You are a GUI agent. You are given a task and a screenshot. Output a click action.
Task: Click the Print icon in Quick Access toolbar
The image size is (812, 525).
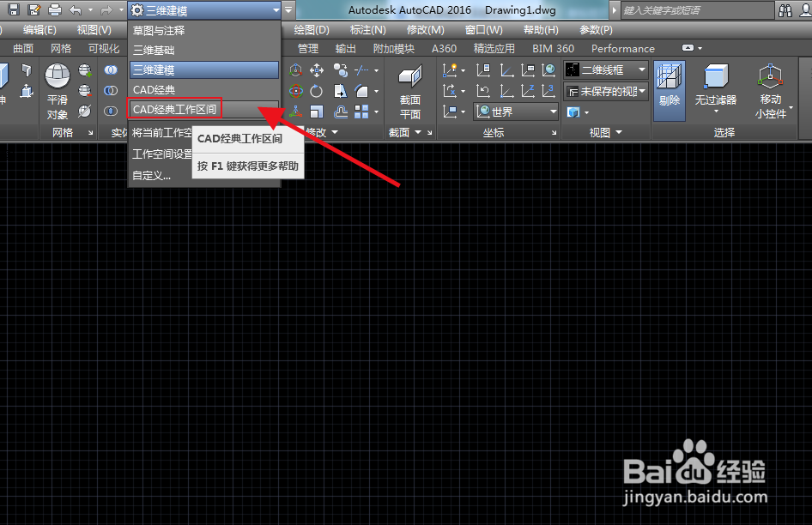coord(53,9)
